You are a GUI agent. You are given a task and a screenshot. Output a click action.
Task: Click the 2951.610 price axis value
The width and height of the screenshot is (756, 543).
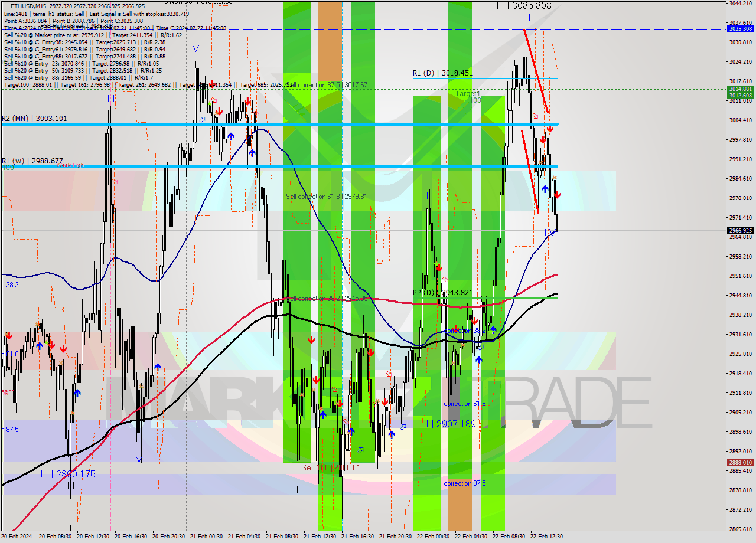741,276
